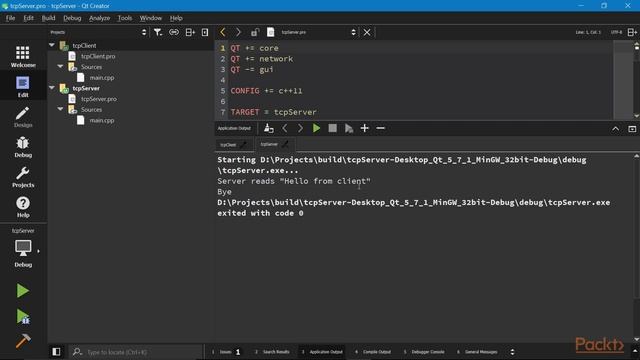Viewport: 640px width, 360px height.
Task: Build the project with hammer icon
Action: 23,341
